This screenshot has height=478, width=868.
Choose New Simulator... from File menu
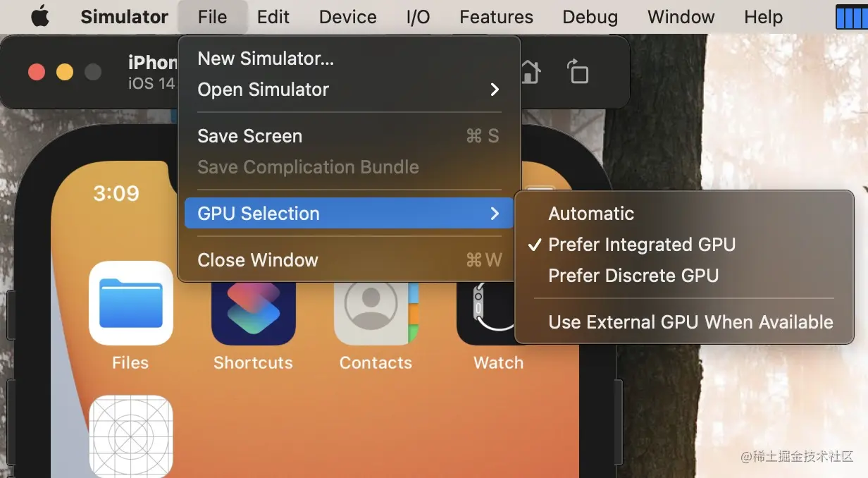pos(349,59)
